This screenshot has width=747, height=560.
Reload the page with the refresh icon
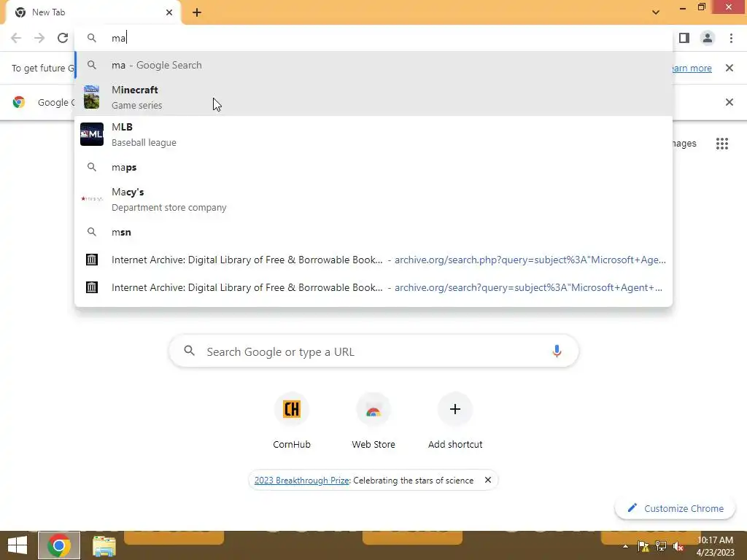click(63, 38)
